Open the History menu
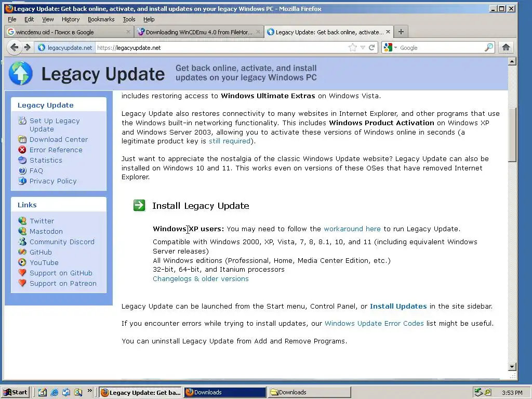This screenshot has height=399, width=532. (71, 19)
